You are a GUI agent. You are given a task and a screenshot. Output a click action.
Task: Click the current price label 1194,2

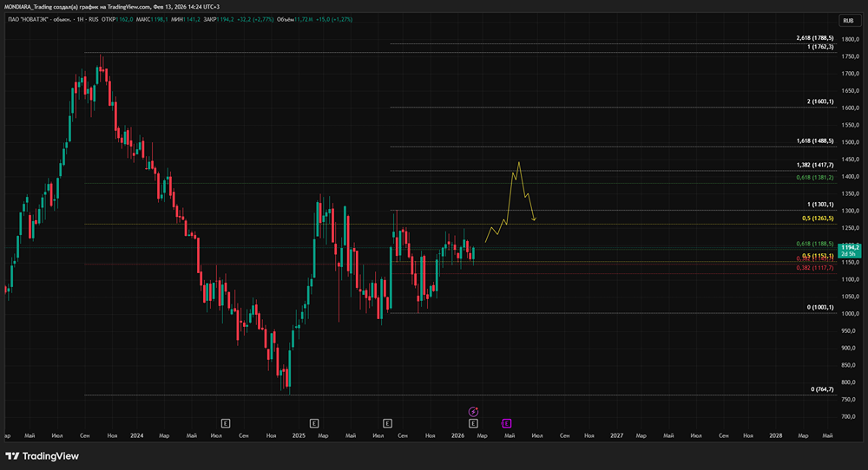pyautogui.click(x=850, y=248)
